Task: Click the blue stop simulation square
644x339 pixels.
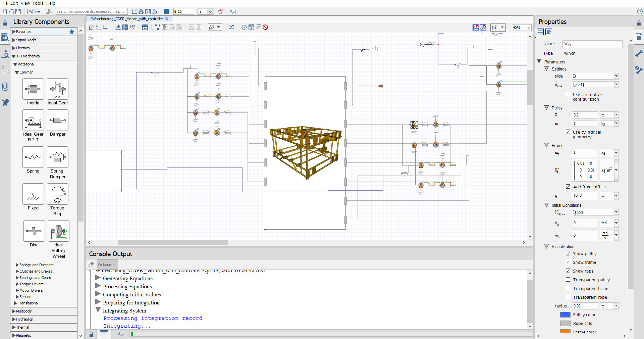Action: click(167, 11)
